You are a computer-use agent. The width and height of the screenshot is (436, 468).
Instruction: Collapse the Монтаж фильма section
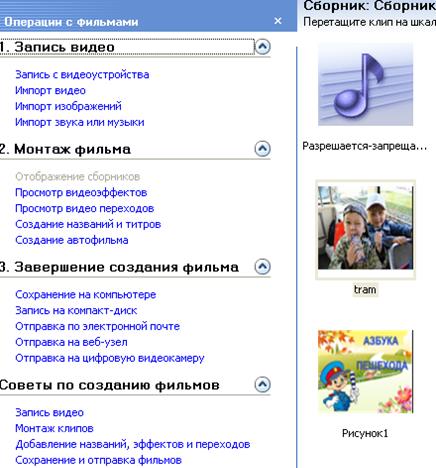click(263, 149)
